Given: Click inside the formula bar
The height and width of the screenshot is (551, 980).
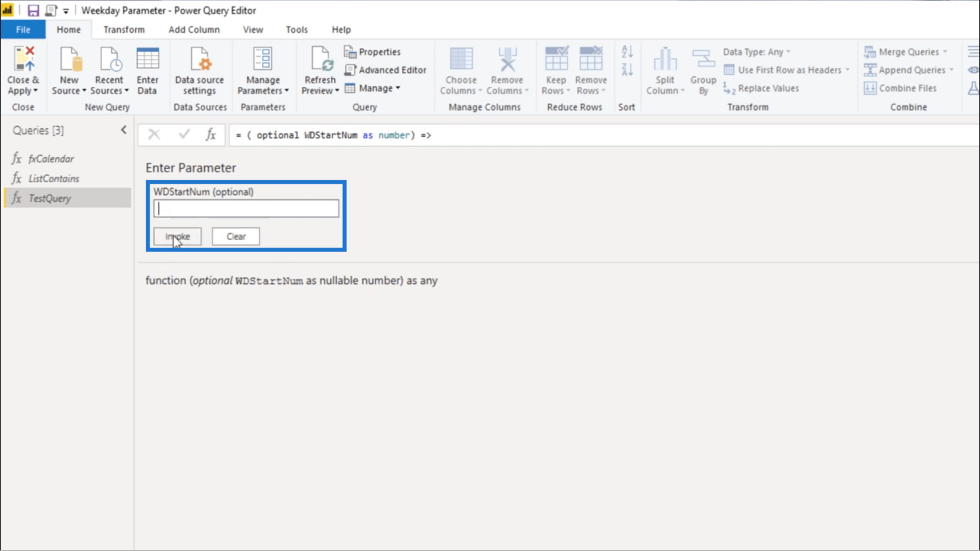Looking at the screenshot, I should coord(604,135).
